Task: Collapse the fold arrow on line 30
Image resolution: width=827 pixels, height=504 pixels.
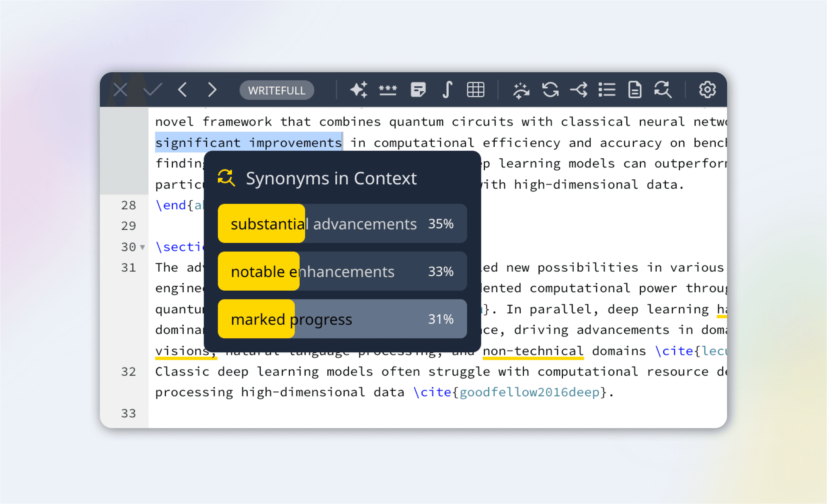Action: (142, 247)
